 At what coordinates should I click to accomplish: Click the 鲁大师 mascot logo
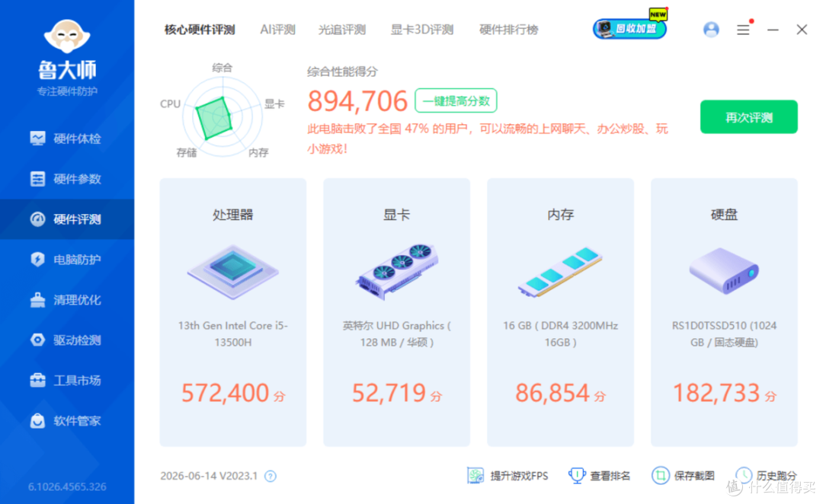point(67,37)
